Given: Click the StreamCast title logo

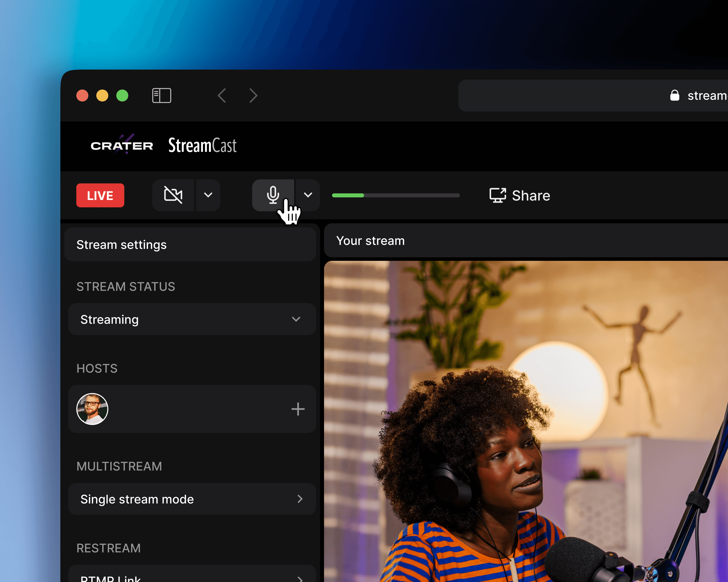Looking at the screenshot, I should tap(202, 145).
